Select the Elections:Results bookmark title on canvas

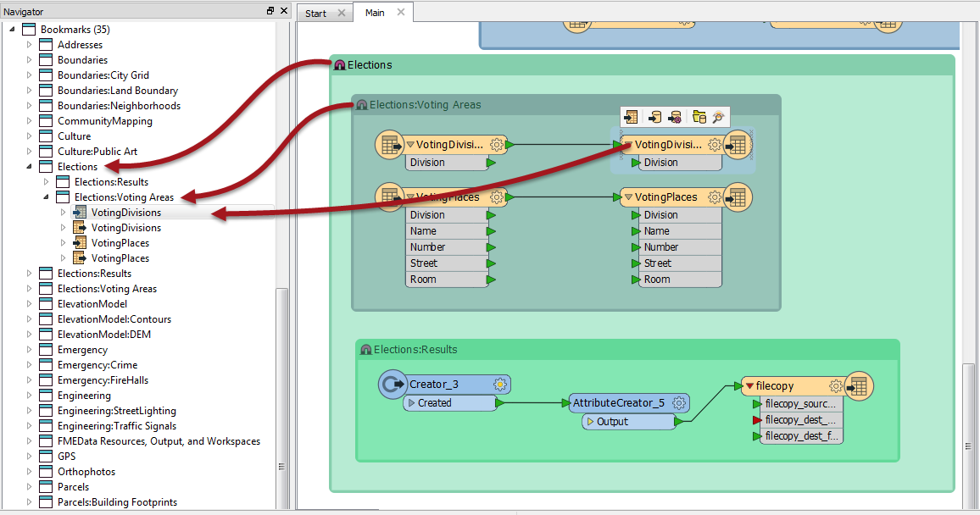[x=415, y=350]
